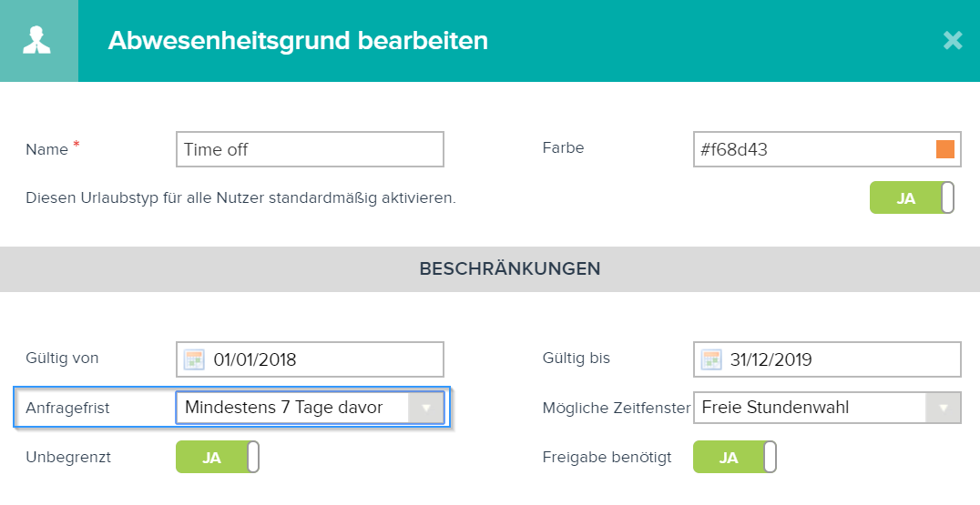
Task: Click the 'Abwesenheitsgrund bearbeiten' title text
Action: pos(298,41)
